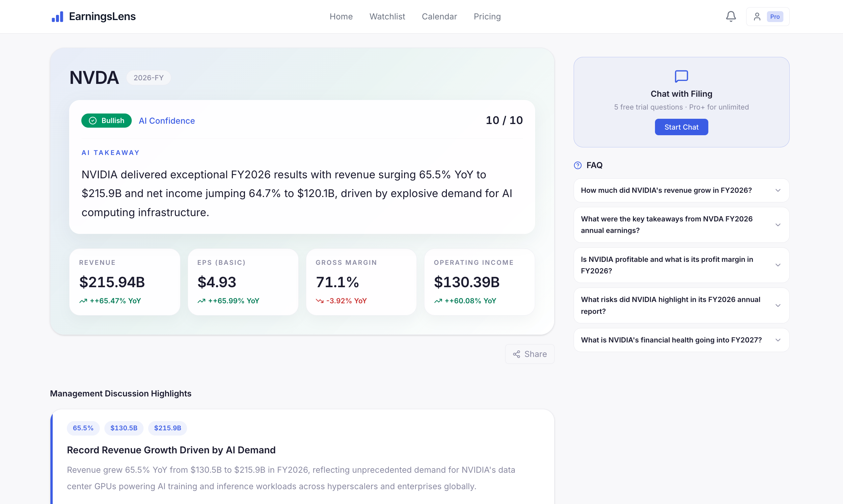This screenshot has height=504, width=843.
Task: Click the Bullish checkmark badge
Action: [106, 120]
